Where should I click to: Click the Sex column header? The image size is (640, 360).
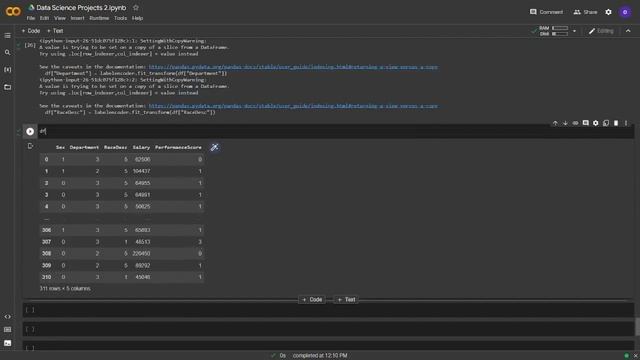click(x=60, y=147)
